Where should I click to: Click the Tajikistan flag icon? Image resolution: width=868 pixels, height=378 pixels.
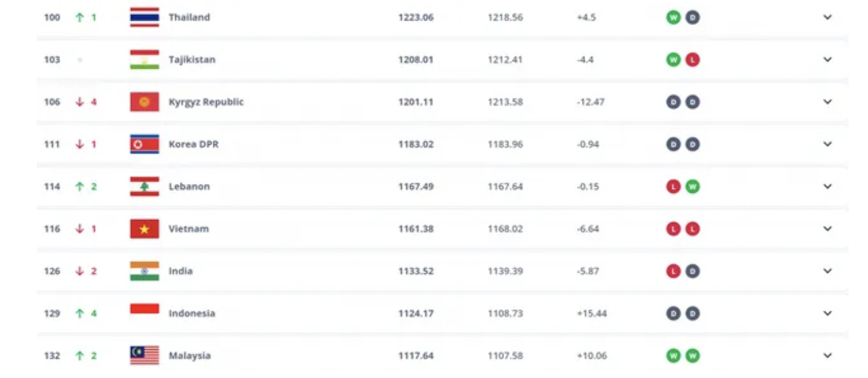[144, 60]
